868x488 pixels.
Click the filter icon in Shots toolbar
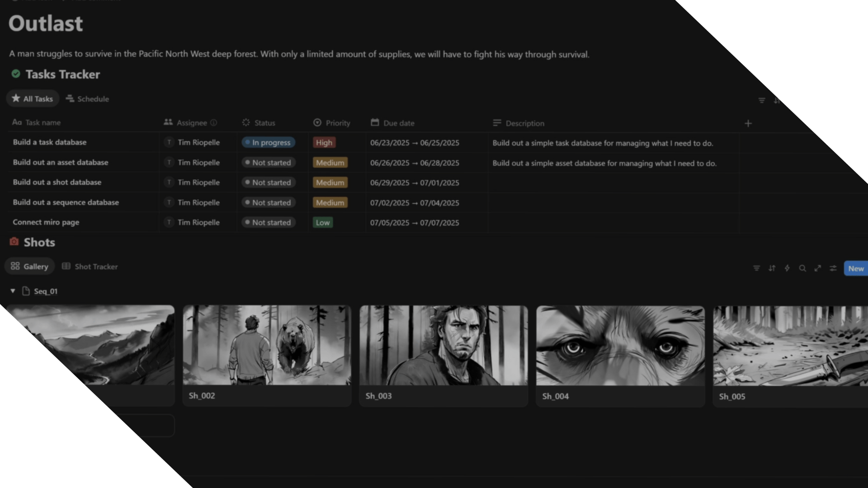click(x=756, y=268)
